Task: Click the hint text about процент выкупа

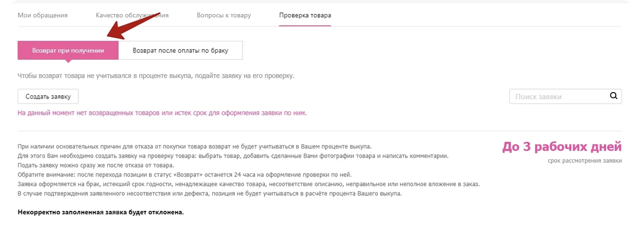Action: tap(156, 76)
